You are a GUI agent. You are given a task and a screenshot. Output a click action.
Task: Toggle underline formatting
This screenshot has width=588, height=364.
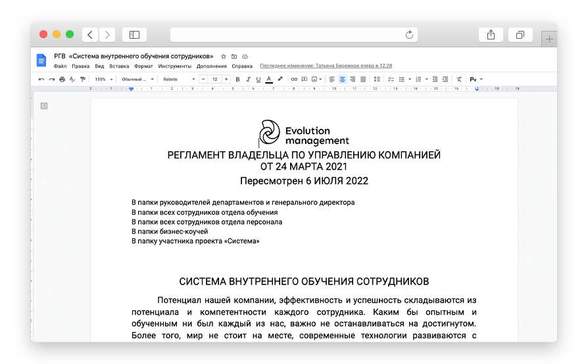pos(258,80)
